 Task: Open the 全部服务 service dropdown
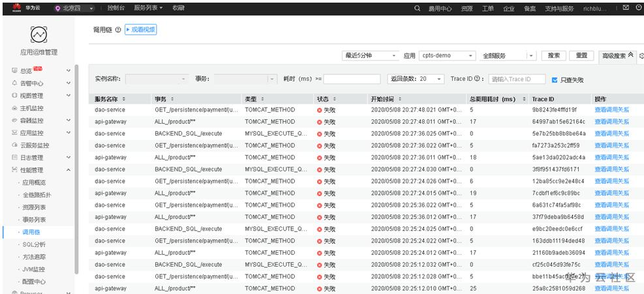[508, 56]
